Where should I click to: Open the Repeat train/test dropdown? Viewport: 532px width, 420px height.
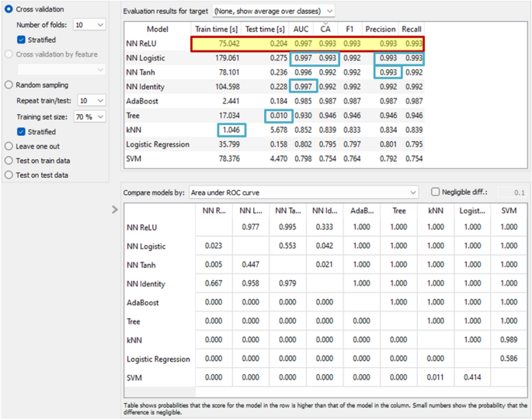coord(90,101)
